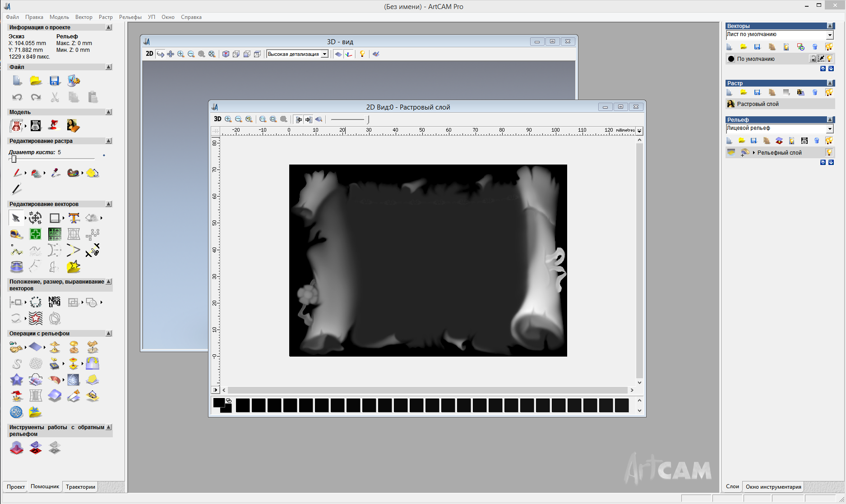Open the vector scissors trim tool
The width and height of the screenshot is (846, 504).
click(92, 250)
